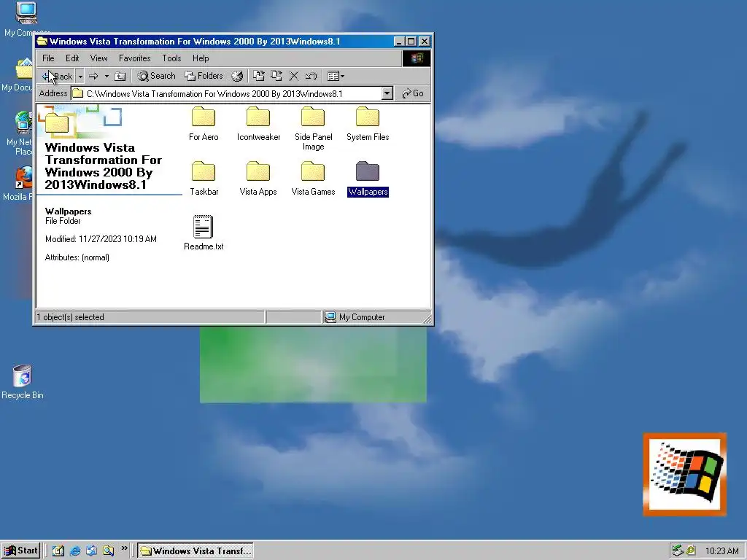Screen dimensions: 747x560
Task: Launch Outlook Express from Quick Launch
Action: [91, 551]
